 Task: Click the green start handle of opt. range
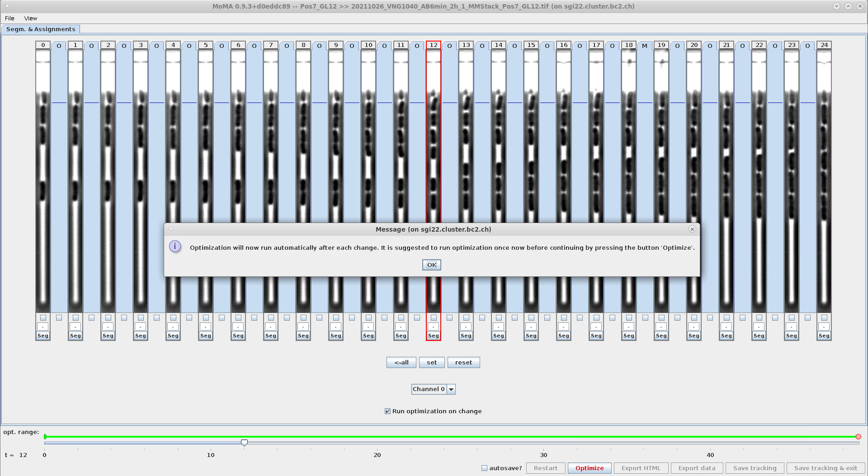click(45, 437)
